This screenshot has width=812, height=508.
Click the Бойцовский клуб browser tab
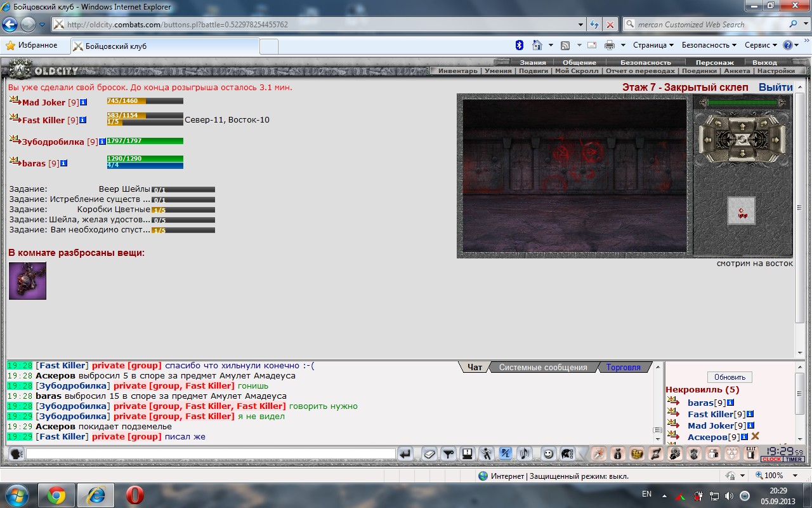click(x=164, y=46)
